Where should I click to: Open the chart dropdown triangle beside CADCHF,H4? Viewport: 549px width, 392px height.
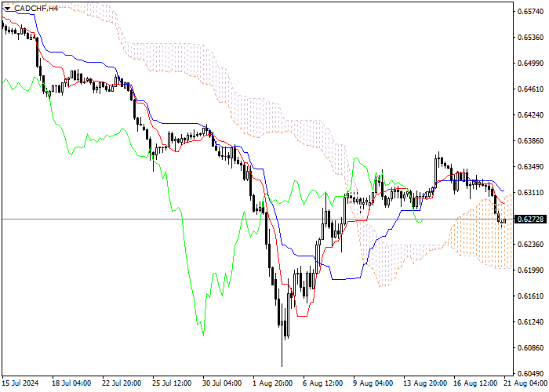tap(7, 9)
